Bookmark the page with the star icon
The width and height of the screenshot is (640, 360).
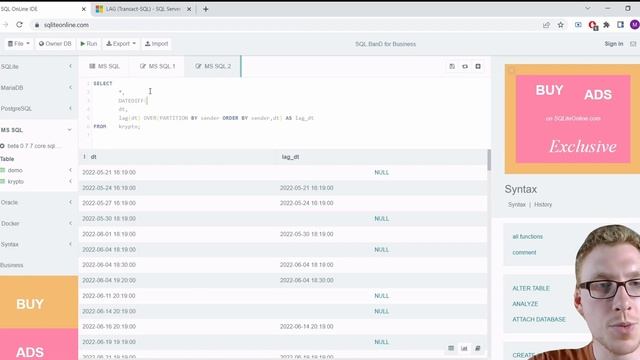coord(561,25)
